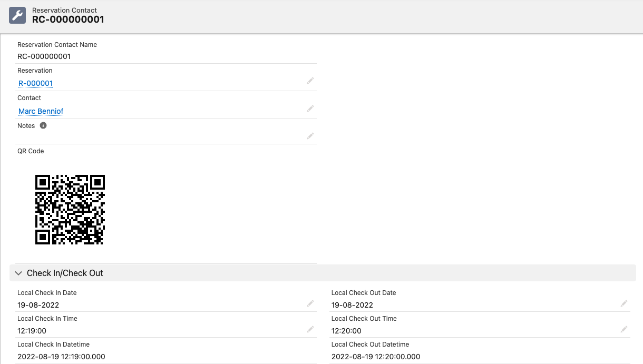This screenshot has height=364, width=643.
Task: Edit the Reservation field via pencil icon
Action: tap(310, 81)
